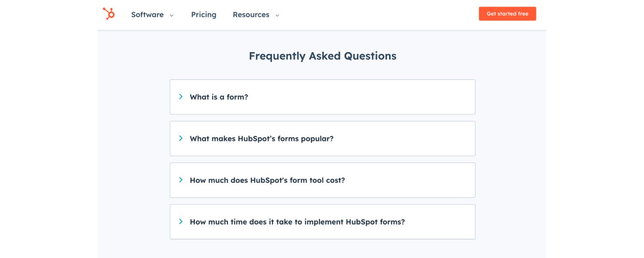Viewport: 644px width, 258px height.
Task: Click the chevron next to Software
Action: pos(171,15)
